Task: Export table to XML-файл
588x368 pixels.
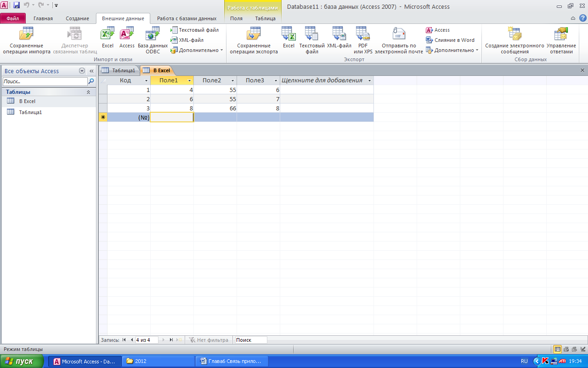Action: (339, 37)
